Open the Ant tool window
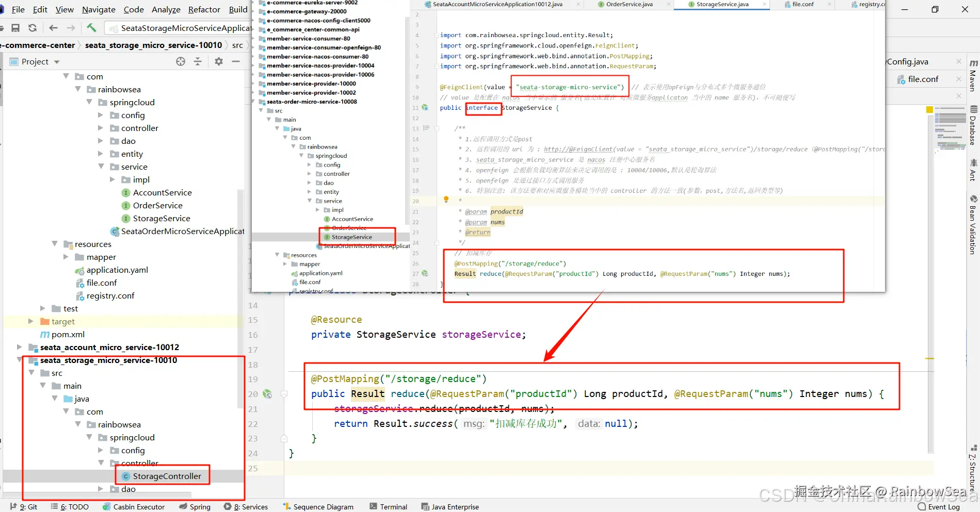Viewport: 980px width, 512px height. (x=973, y=170)
